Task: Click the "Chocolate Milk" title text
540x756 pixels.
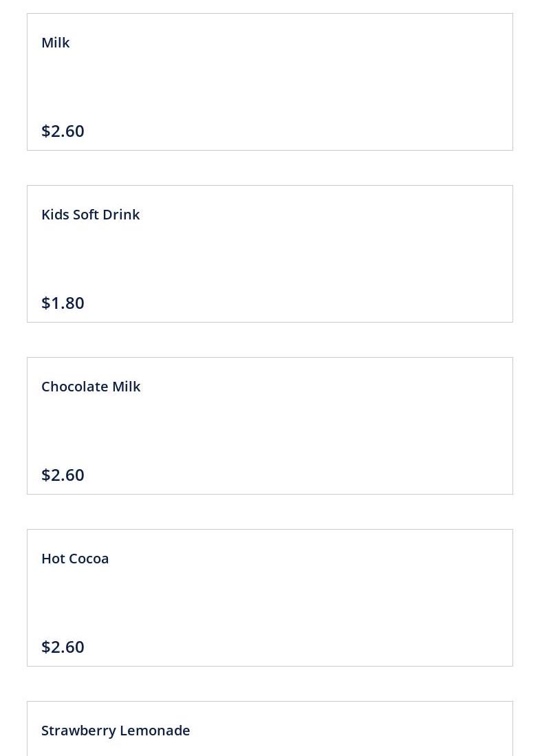Action: pyautogui.click(x=91, y=387)
